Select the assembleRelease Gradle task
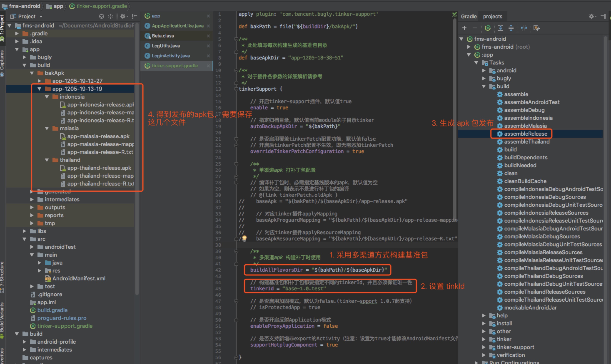This screenshot has width=611, height=364. pyautogui.click(x=526, y=134)
